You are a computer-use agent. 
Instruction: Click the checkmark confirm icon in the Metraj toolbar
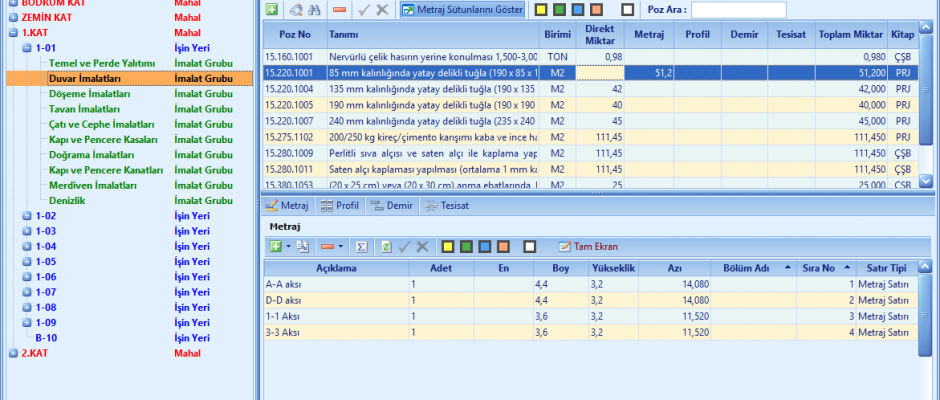click(404, 246)
